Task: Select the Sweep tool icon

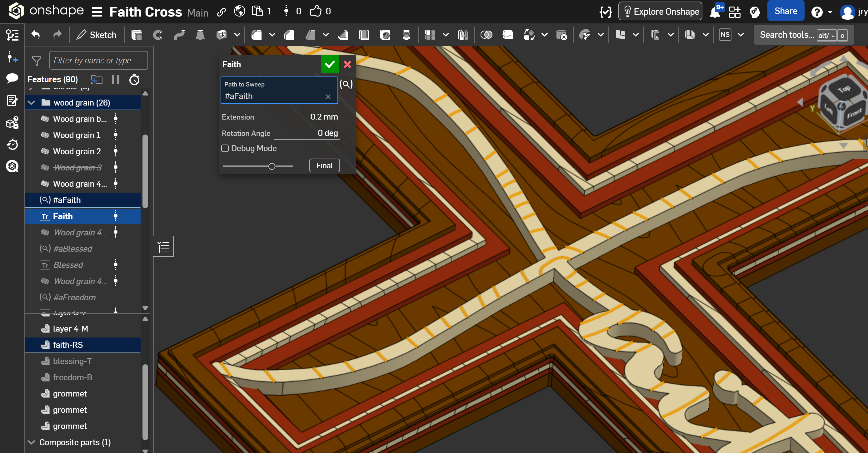Action: tap(179, 35)
